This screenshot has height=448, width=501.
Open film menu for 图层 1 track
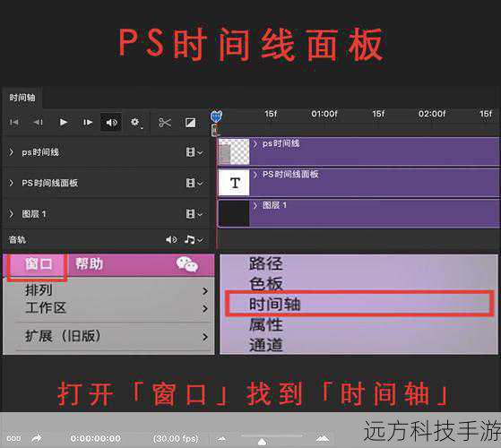(194, 214)
